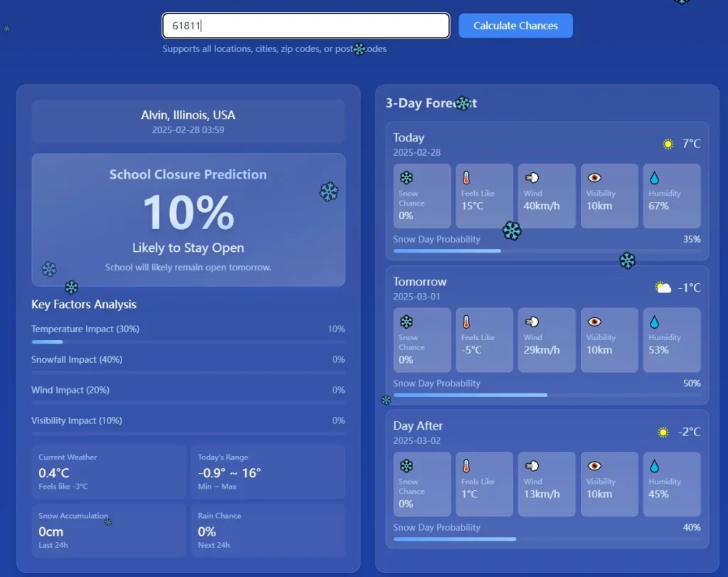Click Today's snowflake Snow Chance icon
The width and height of the screenshot is (728, 577).
pyautogui.click(x=407, y=178)
